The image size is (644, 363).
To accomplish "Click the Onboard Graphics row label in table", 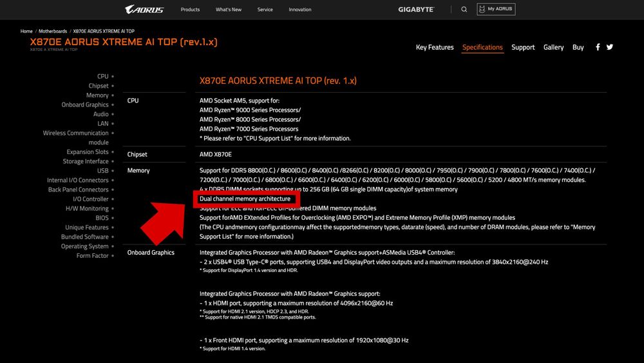I will click(x=151, y=253).
